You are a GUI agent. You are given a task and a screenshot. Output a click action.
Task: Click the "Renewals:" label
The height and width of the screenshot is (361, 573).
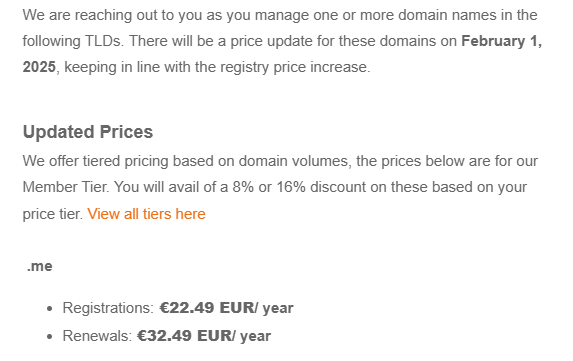97,336
